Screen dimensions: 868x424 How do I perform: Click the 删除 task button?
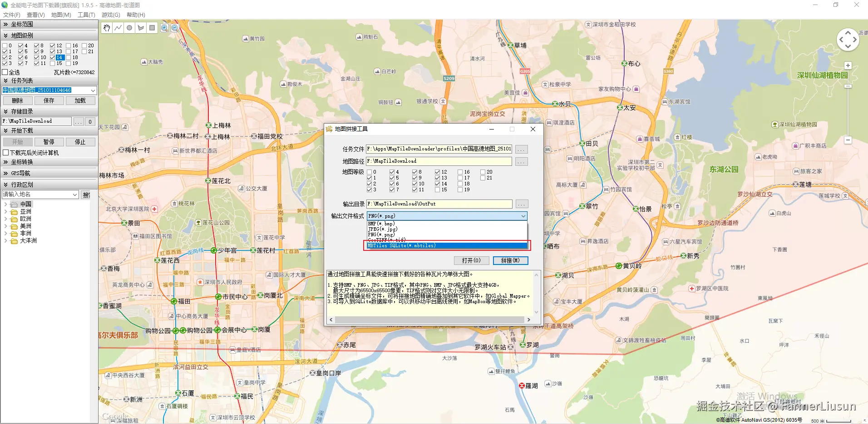[17, 101]
